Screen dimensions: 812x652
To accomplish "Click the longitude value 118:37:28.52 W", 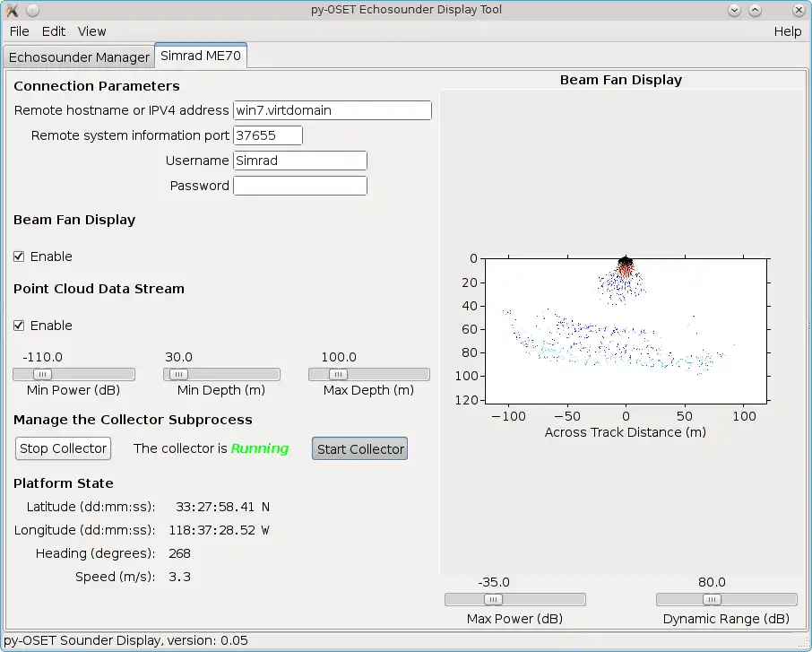I will [x=219, y=530].
